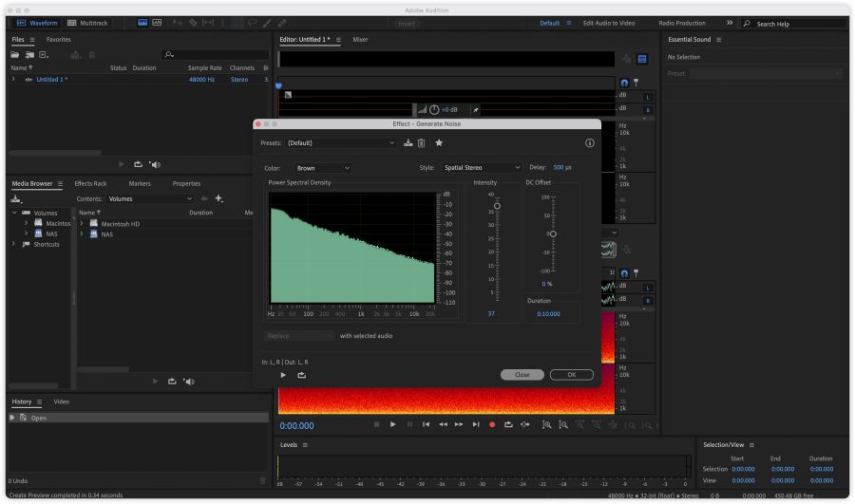Open Markers tab

click(x=140, y=183)
